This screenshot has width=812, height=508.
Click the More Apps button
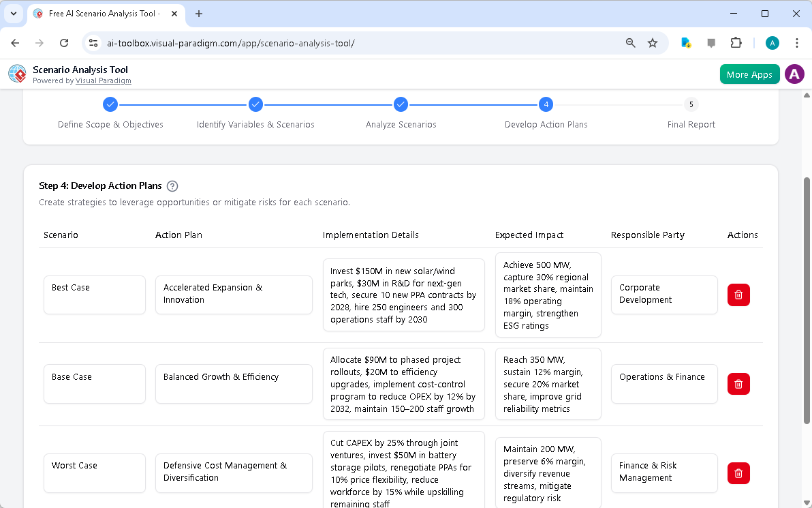[749, 74]
